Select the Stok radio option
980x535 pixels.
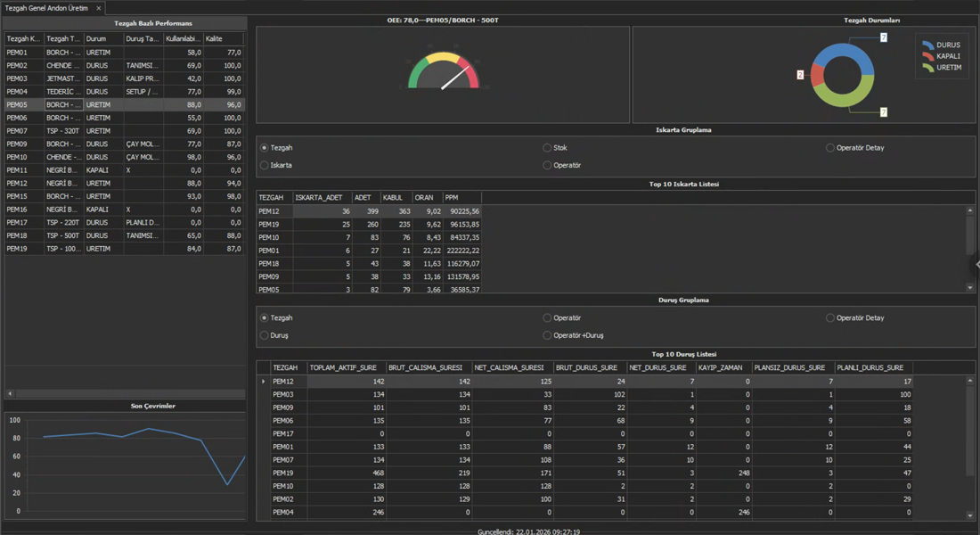tap(548, 148)
